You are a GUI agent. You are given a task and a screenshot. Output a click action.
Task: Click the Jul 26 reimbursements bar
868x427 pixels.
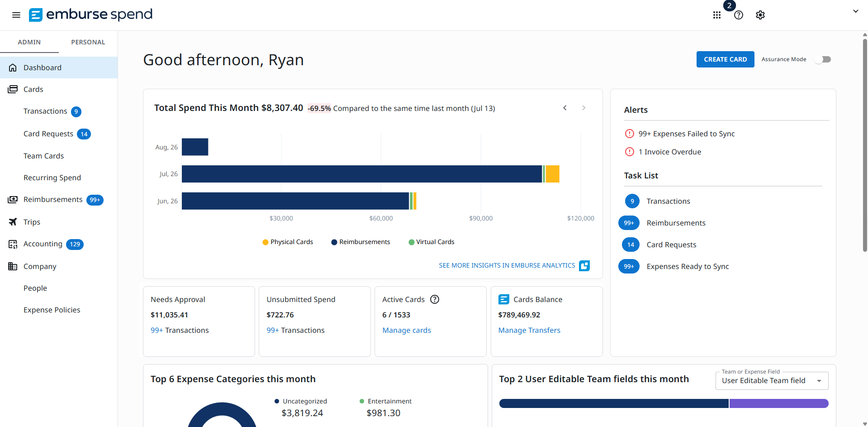tap(362, 174)
